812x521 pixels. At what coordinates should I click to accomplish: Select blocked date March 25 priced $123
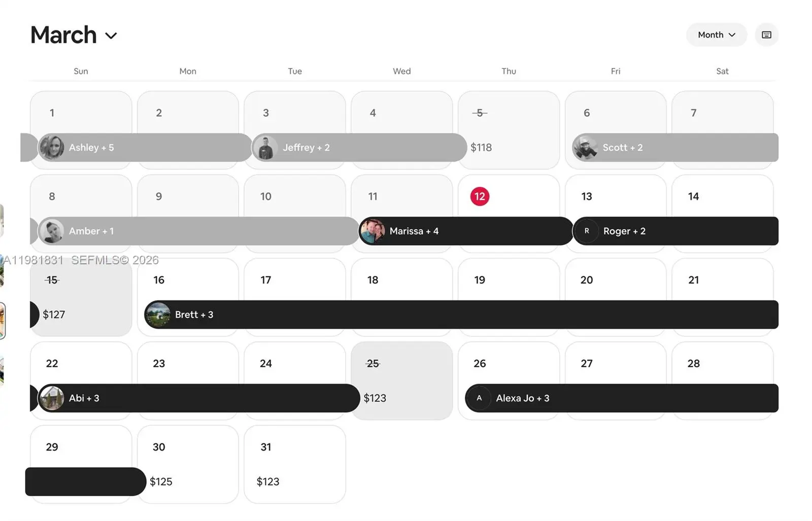(401, 380)
